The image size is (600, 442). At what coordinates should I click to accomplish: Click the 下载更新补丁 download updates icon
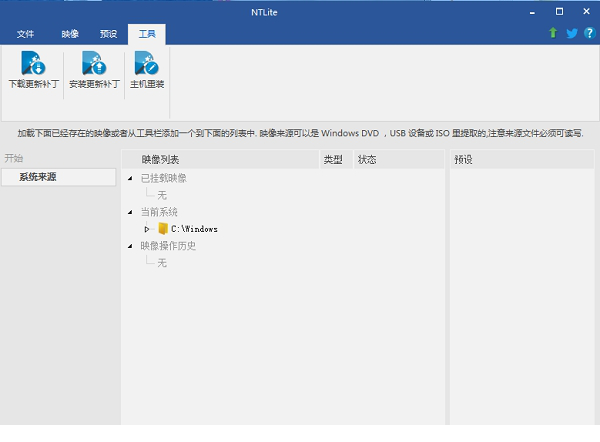click(x=33, y=63)
